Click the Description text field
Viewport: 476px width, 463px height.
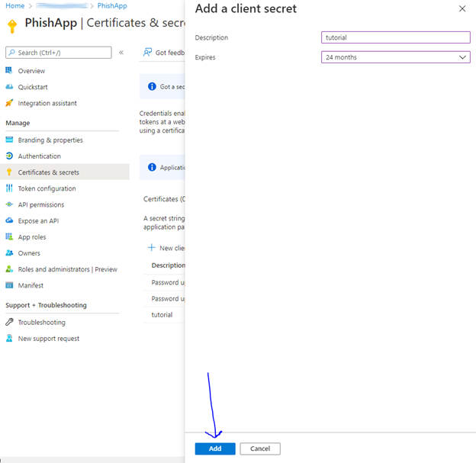[395, 37]
